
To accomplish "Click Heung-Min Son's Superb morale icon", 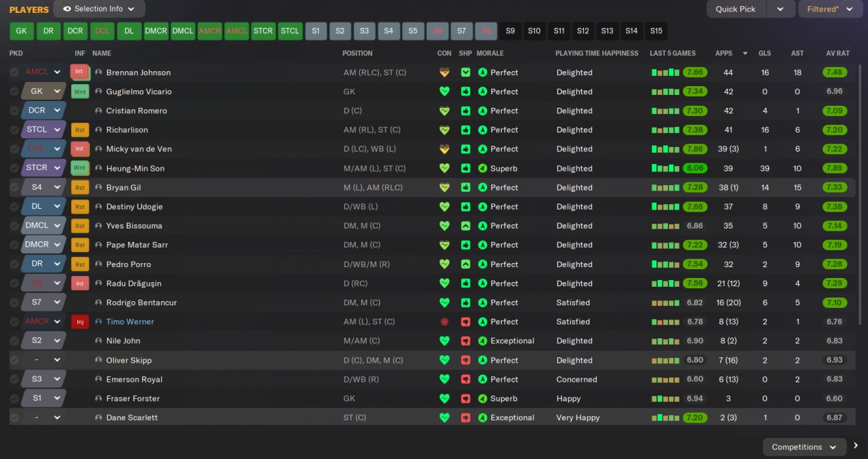I will [482, 168].
